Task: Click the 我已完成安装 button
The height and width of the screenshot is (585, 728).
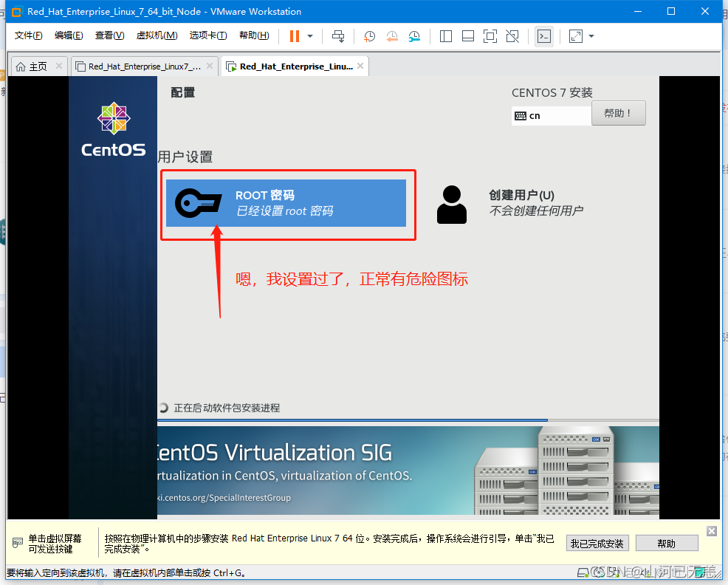Action: click(x=597, y=544)
